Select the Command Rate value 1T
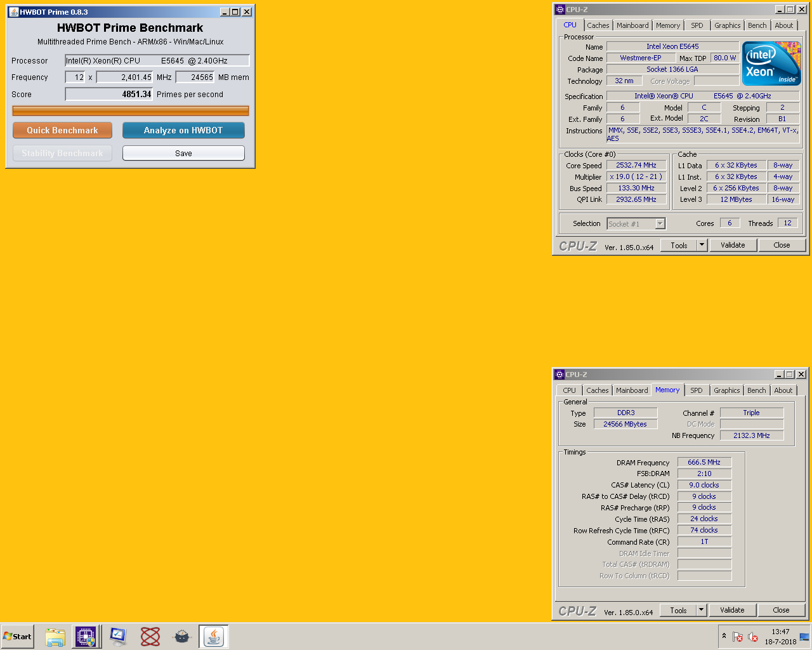Image resolution: width=812 pixels, height=650 pixels. coord(704,541)
